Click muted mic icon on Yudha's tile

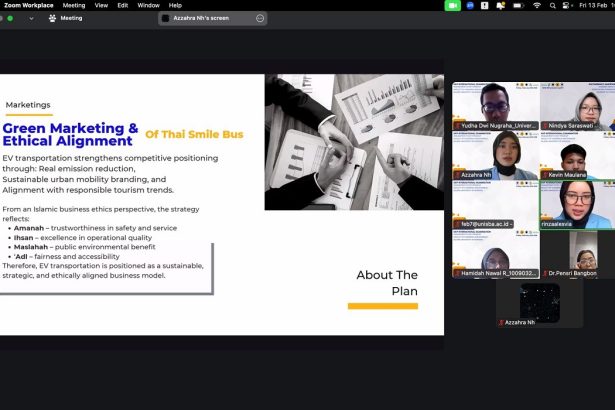click(458, 126)
